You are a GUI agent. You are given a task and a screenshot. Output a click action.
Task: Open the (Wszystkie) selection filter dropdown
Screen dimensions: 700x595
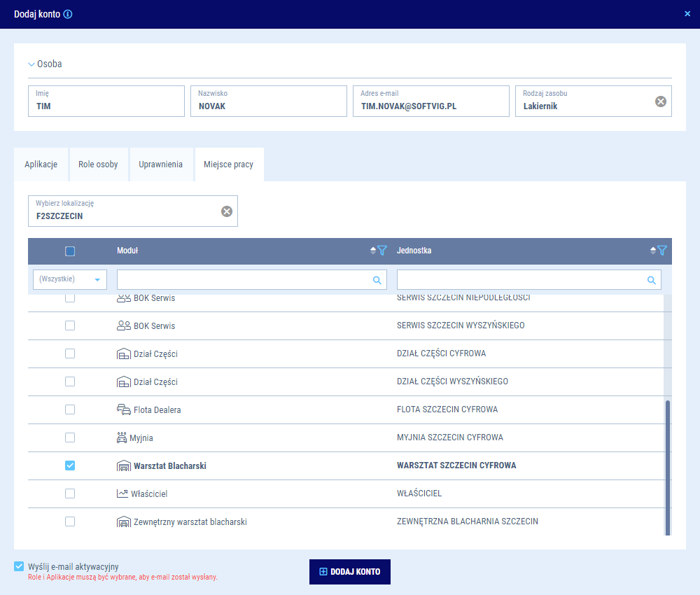[x=70, y=279]
